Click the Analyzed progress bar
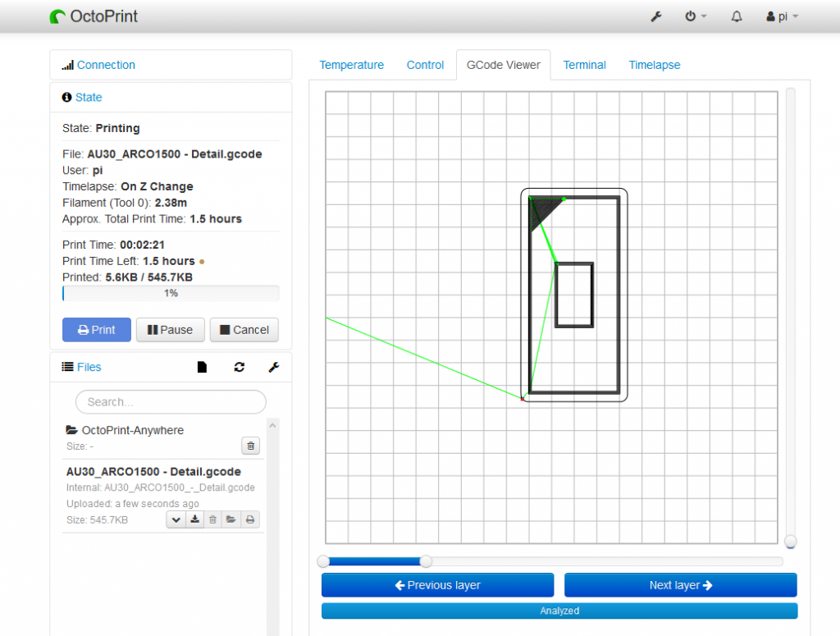The width and height of the screenshot is (840, 636). click(559, 611)
